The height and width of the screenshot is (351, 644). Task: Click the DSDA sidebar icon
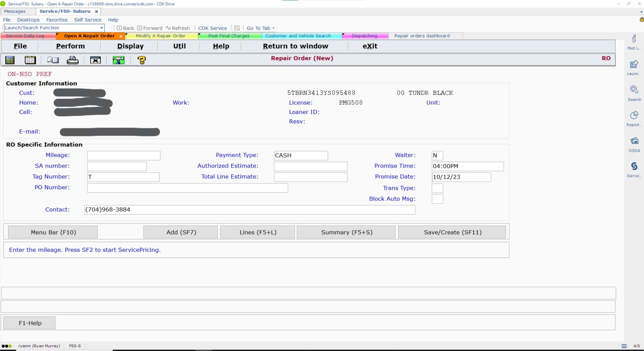tap(634, 144)
